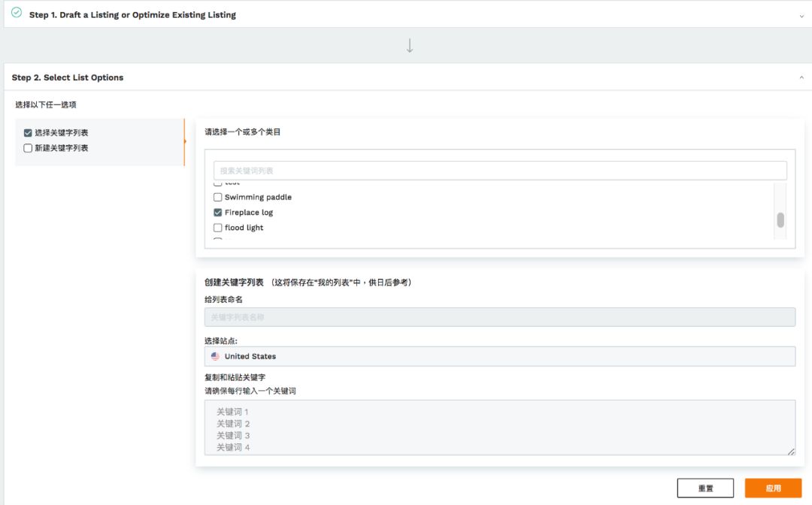
Task: Click the Step 1 Draft a Listing title
Action: coord(132,15)
